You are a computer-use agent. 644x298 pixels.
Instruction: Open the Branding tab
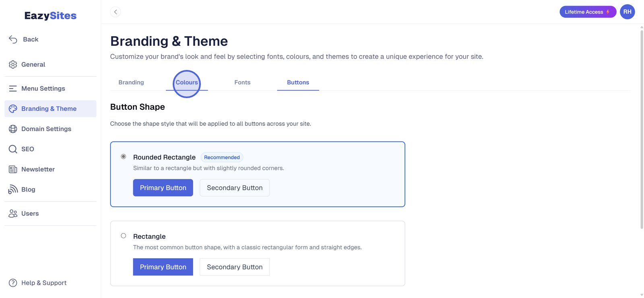click(131, 82)
